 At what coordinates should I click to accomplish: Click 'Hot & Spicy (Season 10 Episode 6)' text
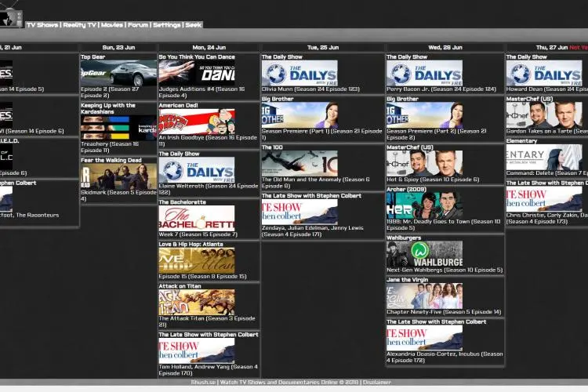(433, 180)
